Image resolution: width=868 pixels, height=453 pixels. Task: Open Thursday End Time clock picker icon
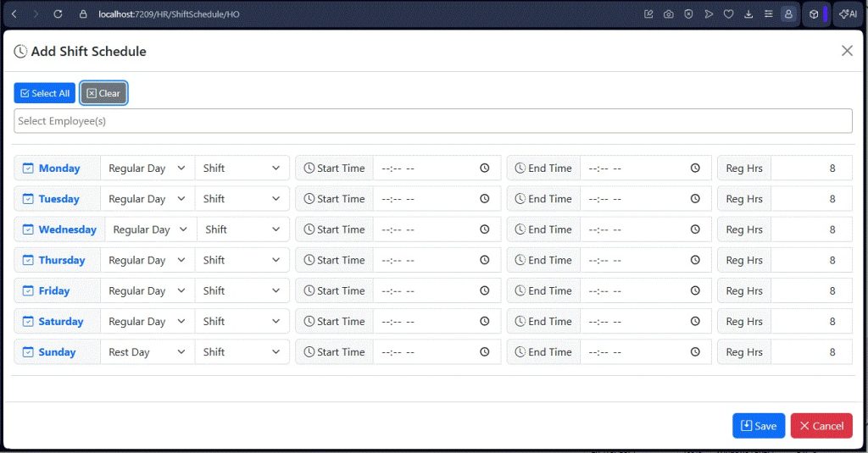click(x=695, y=260)
